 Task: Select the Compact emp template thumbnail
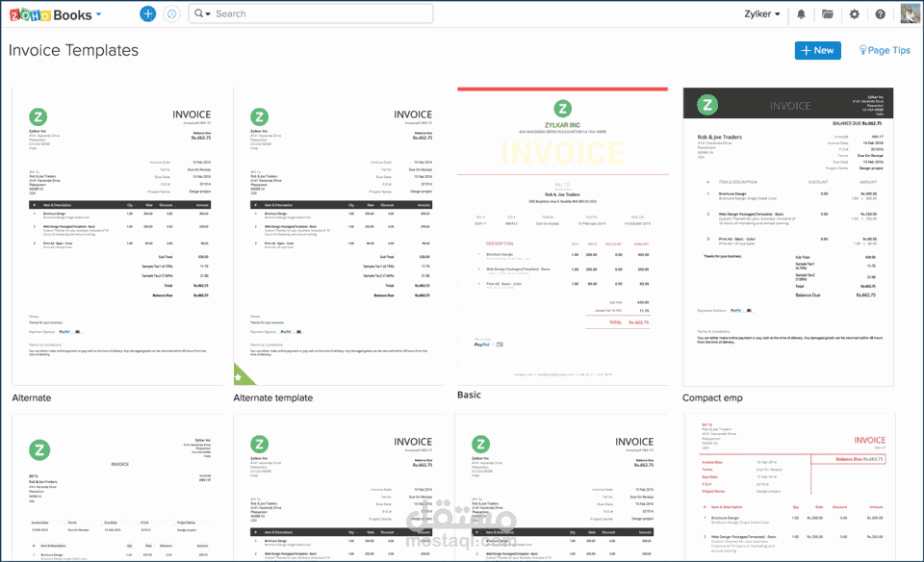(788, 237)
